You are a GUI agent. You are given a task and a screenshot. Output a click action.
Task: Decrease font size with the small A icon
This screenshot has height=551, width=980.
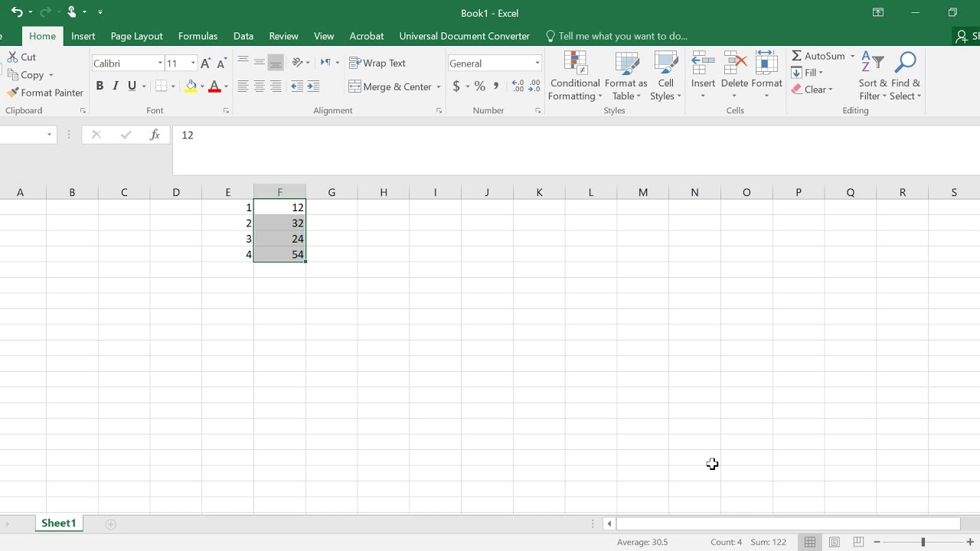(221, 63)
